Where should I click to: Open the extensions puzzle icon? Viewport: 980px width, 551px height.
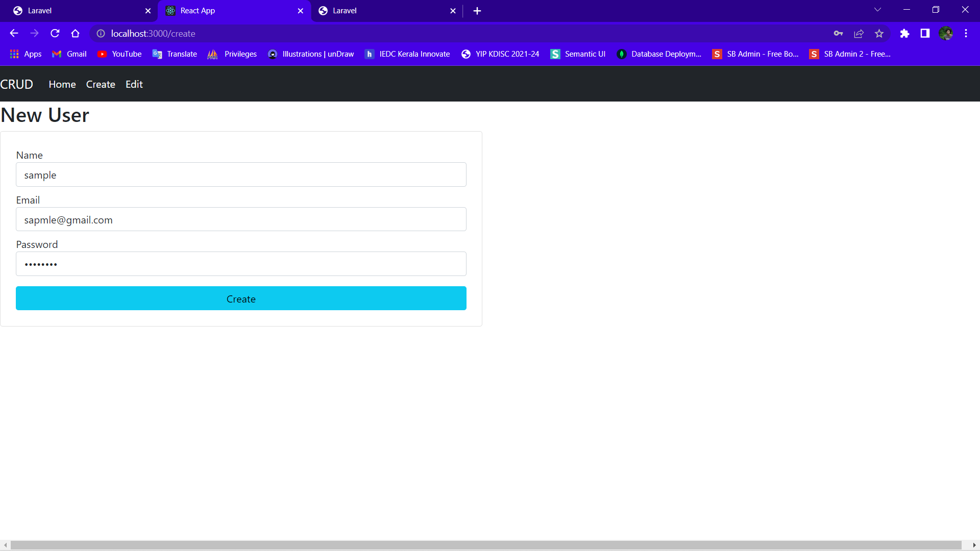[905, 33]
